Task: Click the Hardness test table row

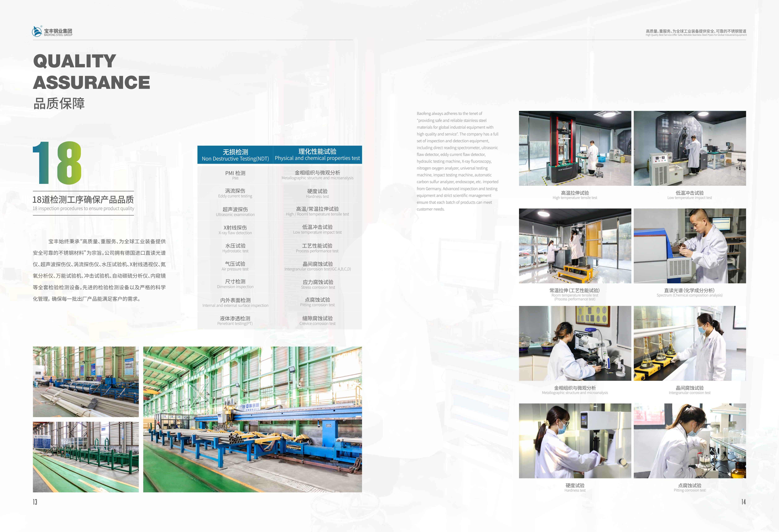Action: pos(317,193)
